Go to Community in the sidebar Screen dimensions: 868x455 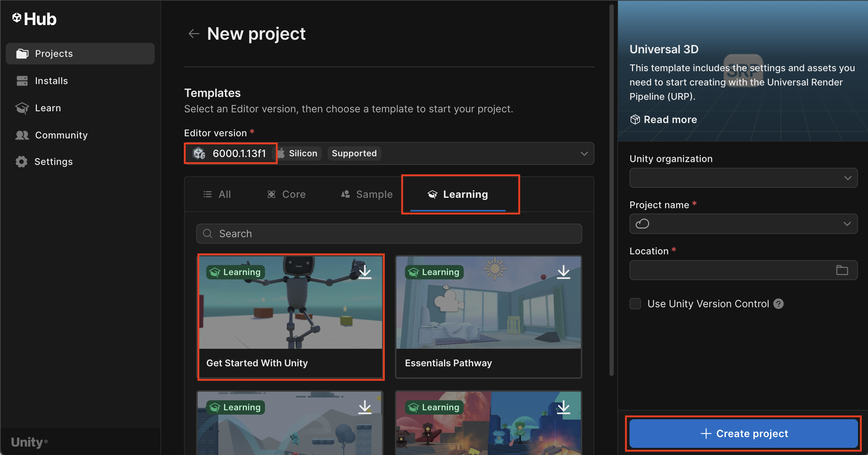61,135
